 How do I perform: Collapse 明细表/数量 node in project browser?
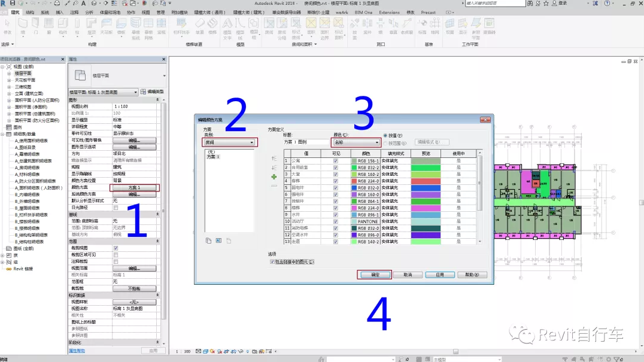click(3, 134)
